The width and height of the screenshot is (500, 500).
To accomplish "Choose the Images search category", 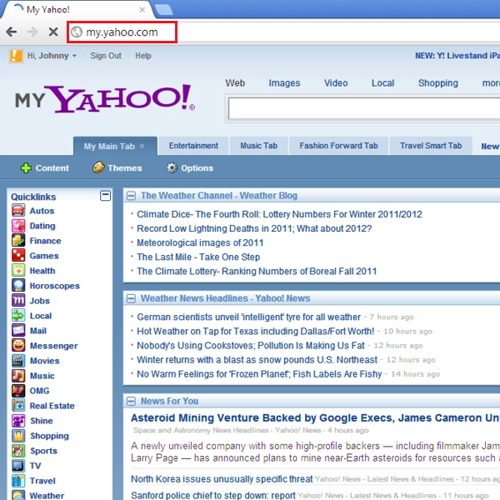I will click(284, 83).
